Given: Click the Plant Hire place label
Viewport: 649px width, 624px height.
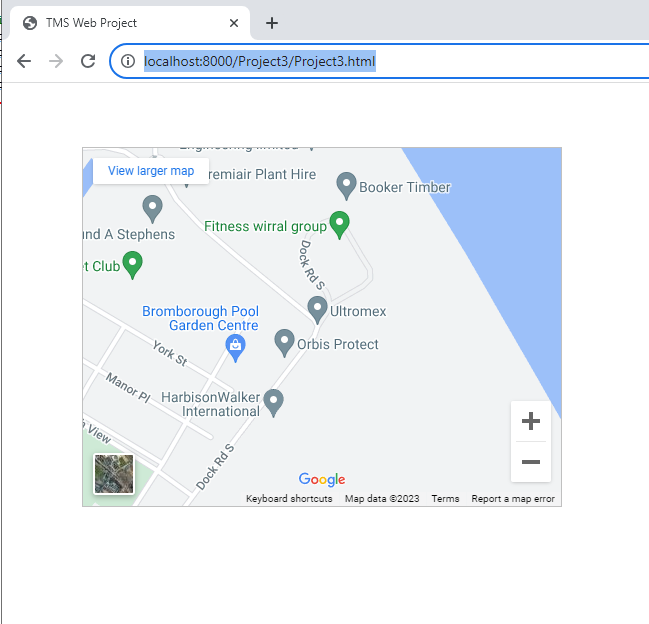Looking at the screenshot, I should click(262, 174).
